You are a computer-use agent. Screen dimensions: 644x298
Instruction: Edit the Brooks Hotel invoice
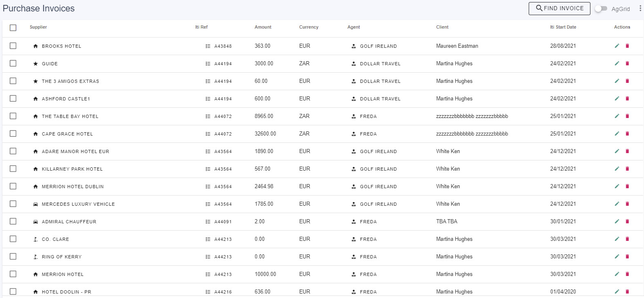tap(617, 46)
